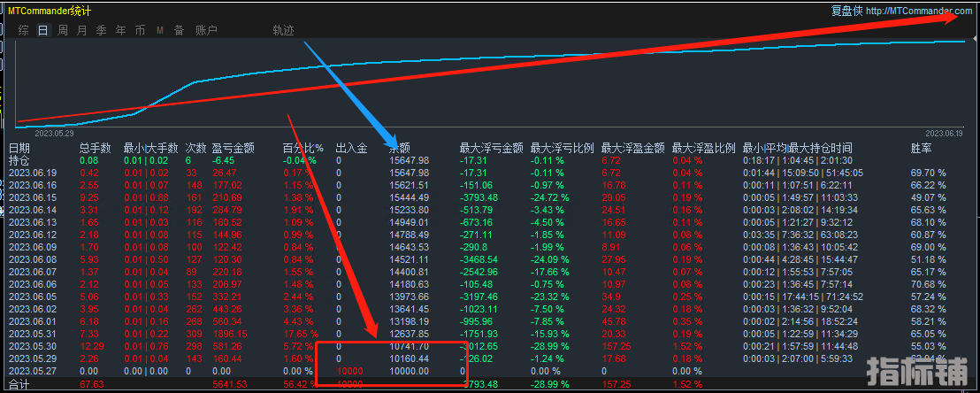
Task: Switch to the 月 monthly tab
Action: click(81, 30)
